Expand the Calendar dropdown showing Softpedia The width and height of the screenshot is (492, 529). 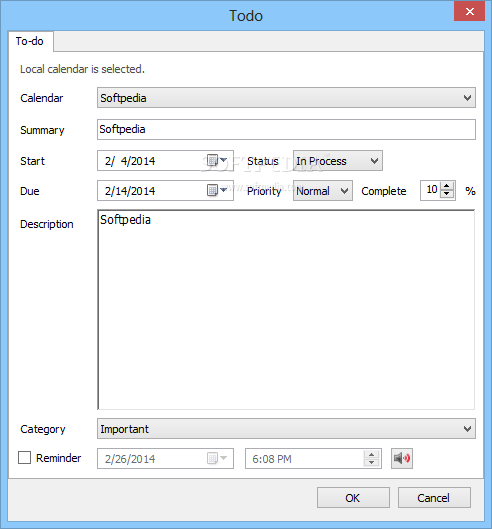(x=286, y=98)
